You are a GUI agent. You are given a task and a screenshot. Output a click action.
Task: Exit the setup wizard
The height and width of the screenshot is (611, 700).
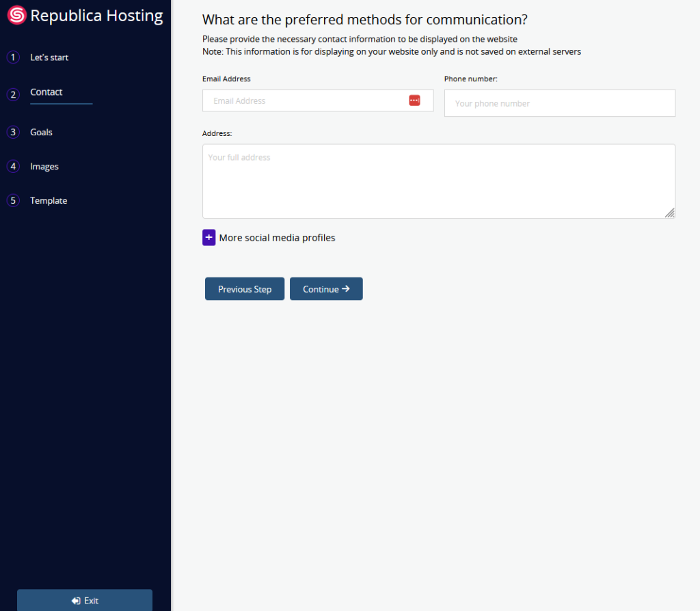tap(85, 600)
